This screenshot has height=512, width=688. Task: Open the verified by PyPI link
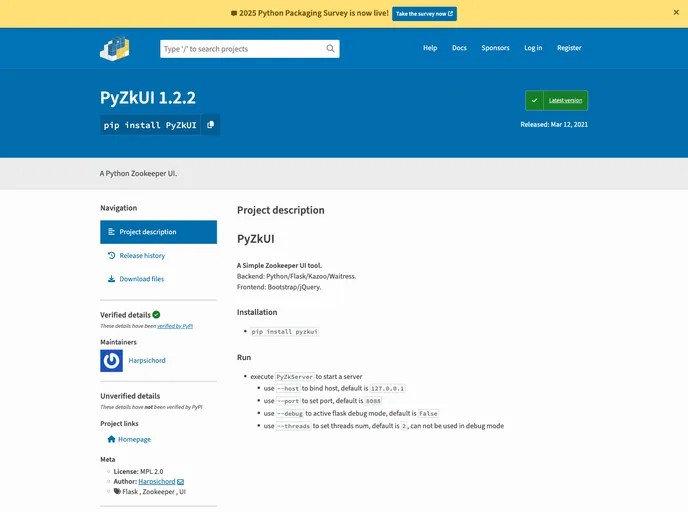[x=175, y=326]
